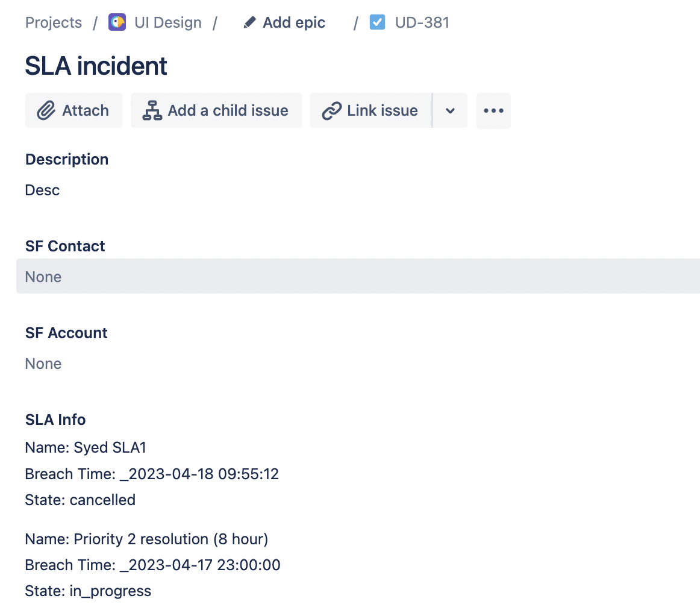Open the UI Design breadcrumb link
700x616 pixels.
[167, 22]
